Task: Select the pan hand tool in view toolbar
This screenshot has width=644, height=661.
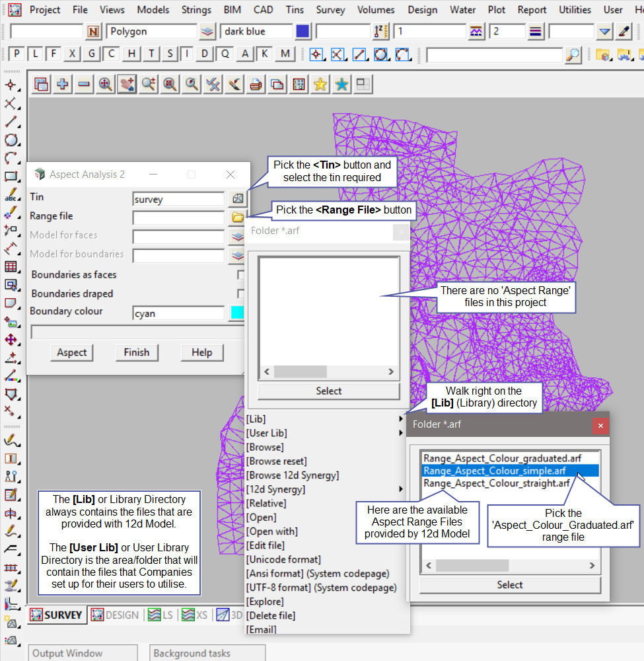Action: coord(127,85)
